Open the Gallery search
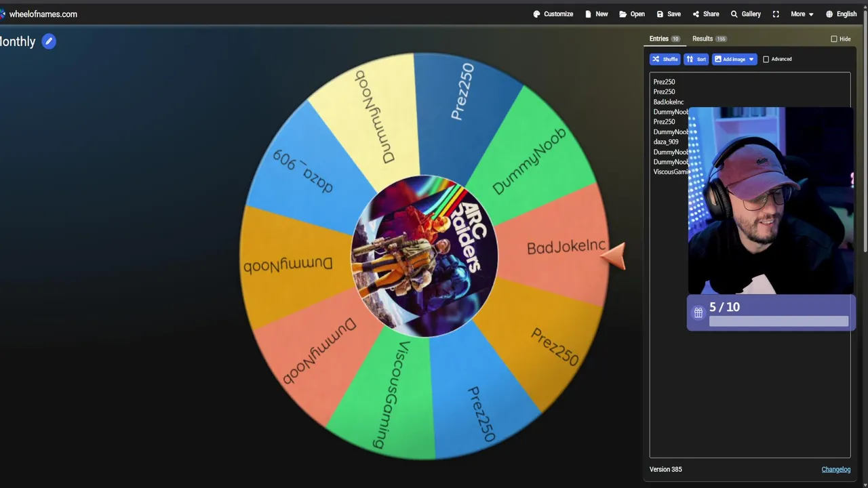 tap(745, 14)
